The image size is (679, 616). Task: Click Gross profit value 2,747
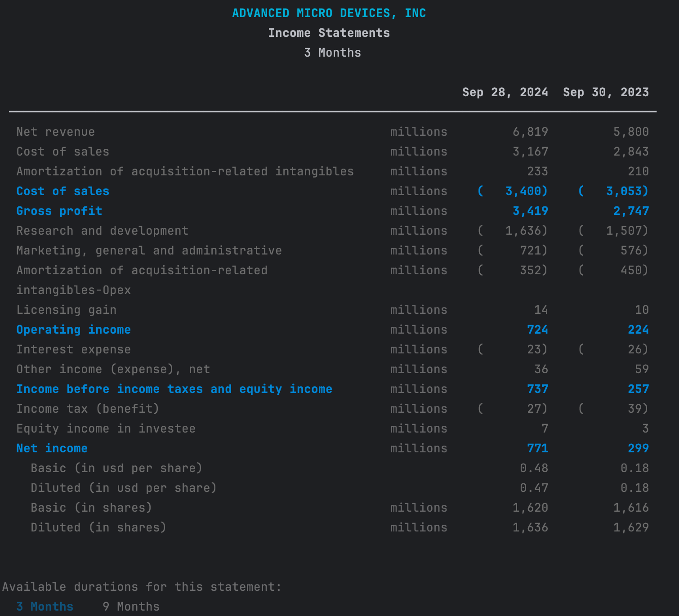[631, 211]
